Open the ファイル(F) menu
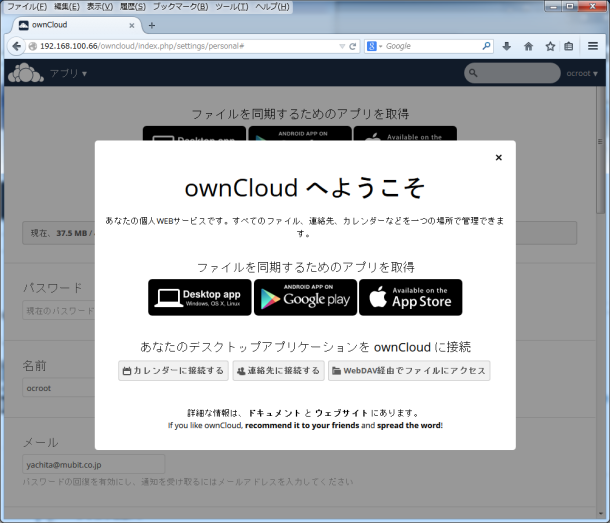 coord(27,7)
